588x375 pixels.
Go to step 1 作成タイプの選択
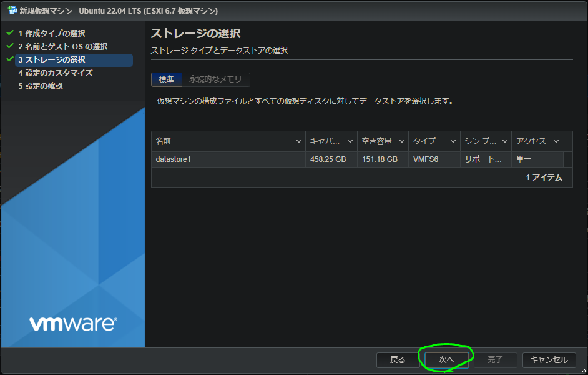pos(52,33)
